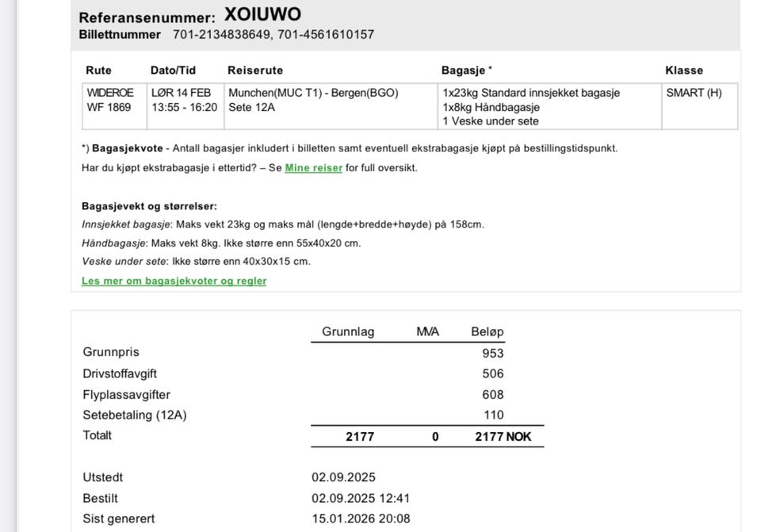Screen dimensions: 761x532
Task: Click the 'Klasse' column header
Action: point(684,71)
